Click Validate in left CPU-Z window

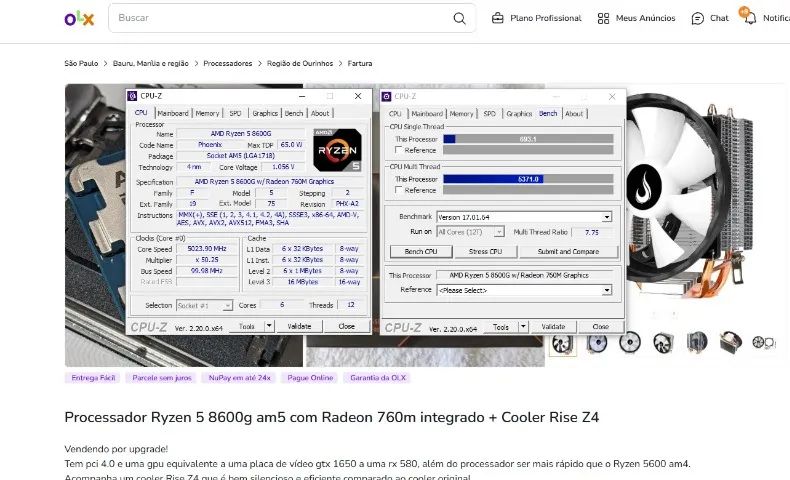tap(299, 326)
